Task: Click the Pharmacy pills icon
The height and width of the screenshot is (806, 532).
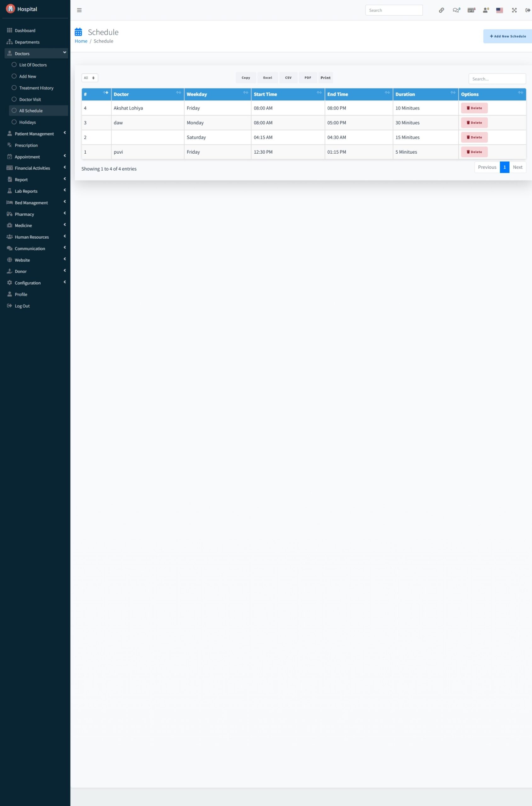Action: click(x=9, y=214)
